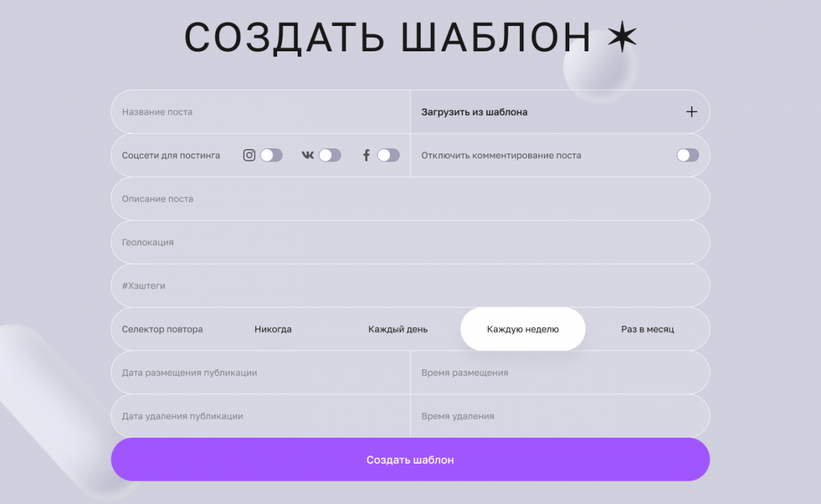Select 'Никогда' repeat option
Image resolution: width=821 pixels, height=504 pixels.
coord(273,329)
